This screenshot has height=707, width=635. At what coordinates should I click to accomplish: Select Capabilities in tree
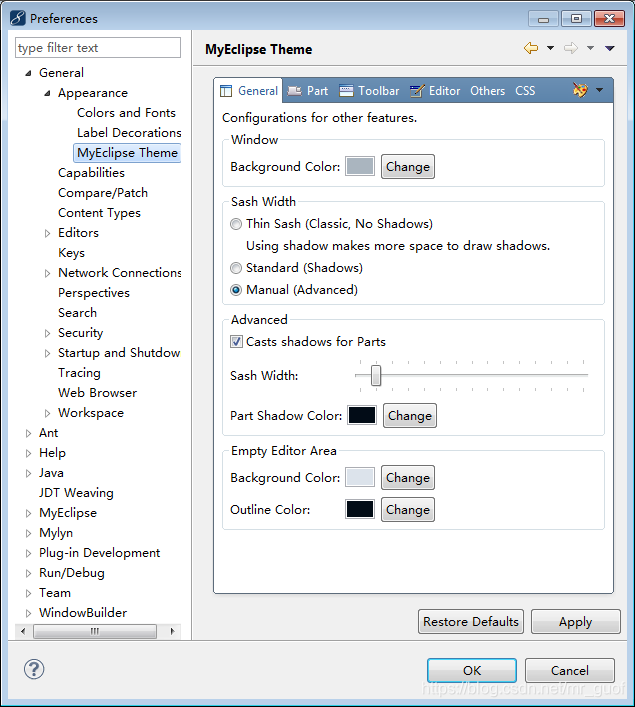tap(91, 173)
